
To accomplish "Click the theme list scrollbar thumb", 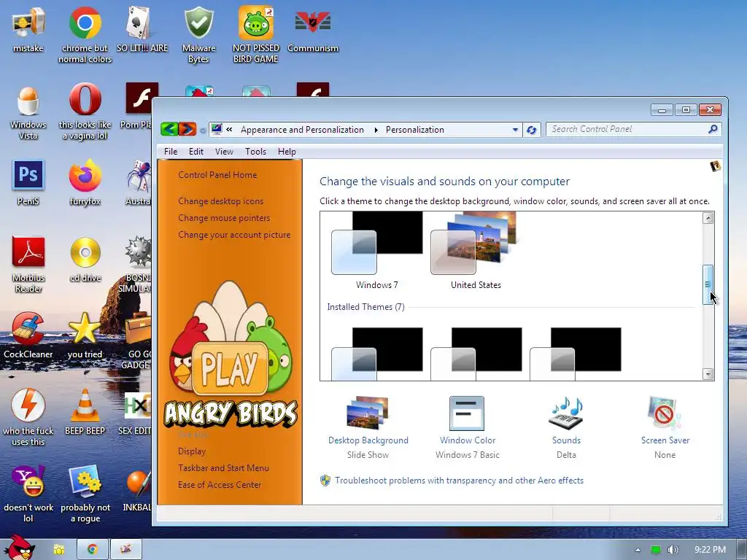I will pyautogui.click(x=708, y=285).
